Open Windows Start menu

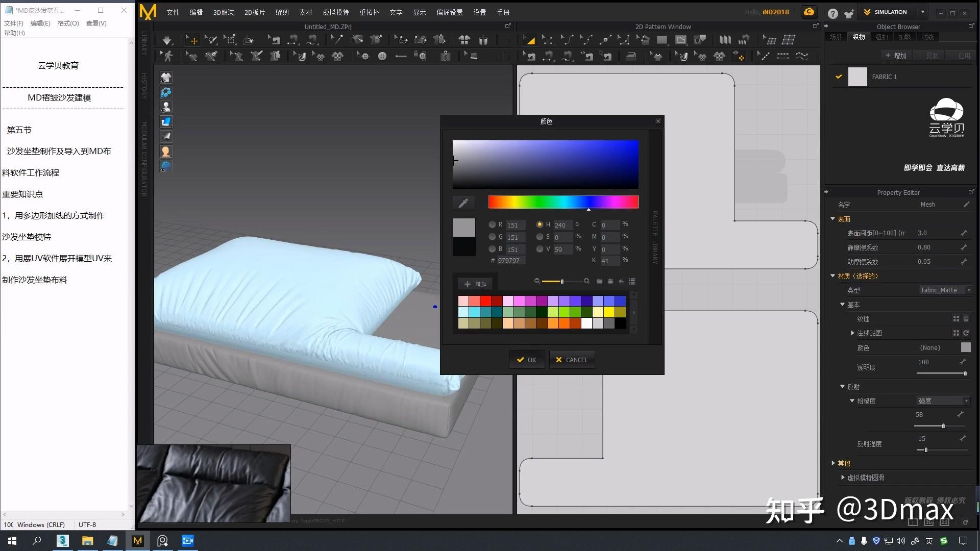coord(12,540)
